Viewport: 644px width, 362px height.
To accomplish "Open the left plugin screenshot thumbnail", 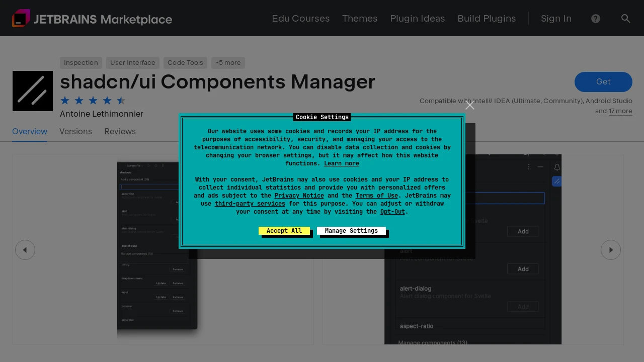I will 163,249.
